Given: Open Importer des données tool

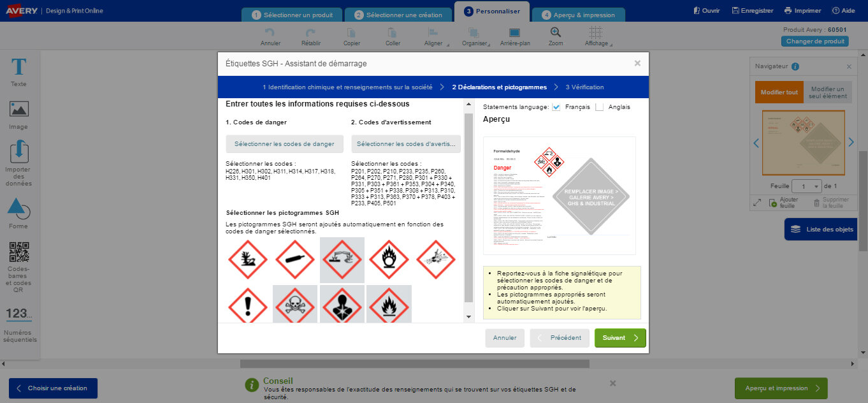Looking at the screenshot, I should [18, 164].
